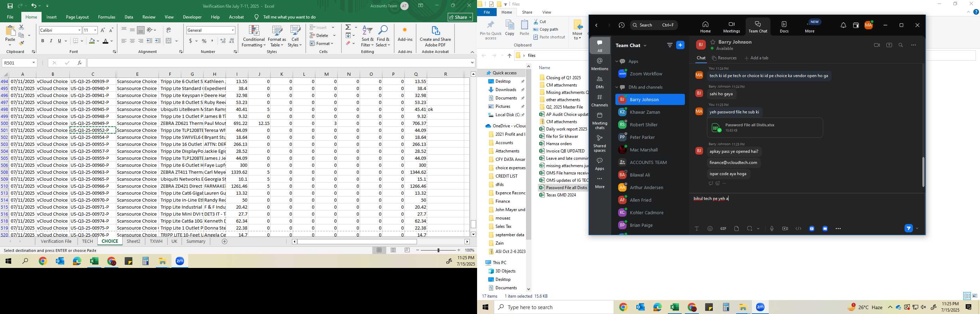Send the message with blue send button
Viewport: 980px width, 314px height.
pos(908,229)
